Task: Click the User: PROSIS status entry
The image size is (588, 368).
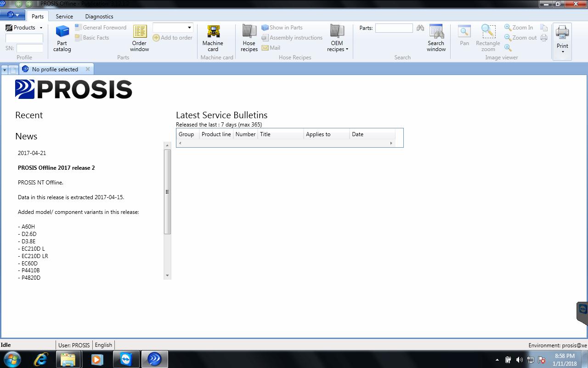Action: coord(74,345)
